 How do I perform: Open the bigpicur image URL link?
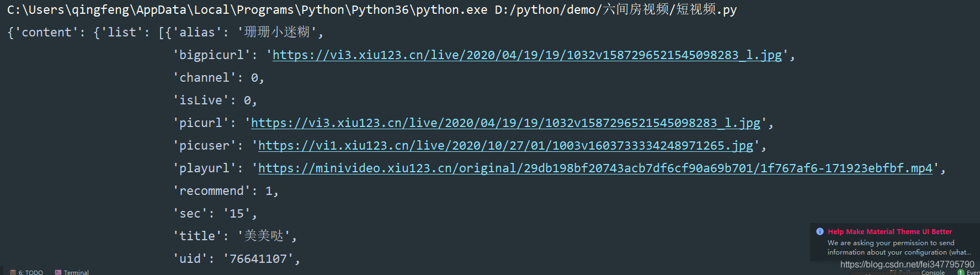point(527,55)
